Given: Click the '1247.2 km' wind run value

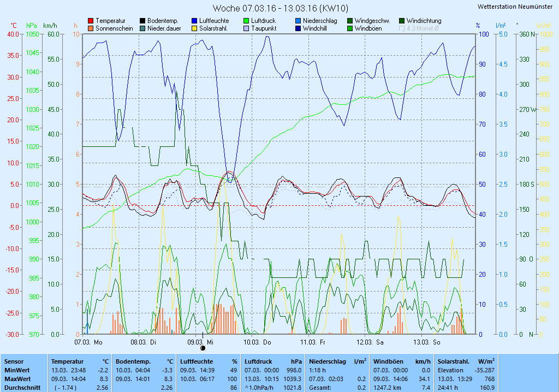Looking at the screenshot, I should pyautogui.click(x=387, y=388).
